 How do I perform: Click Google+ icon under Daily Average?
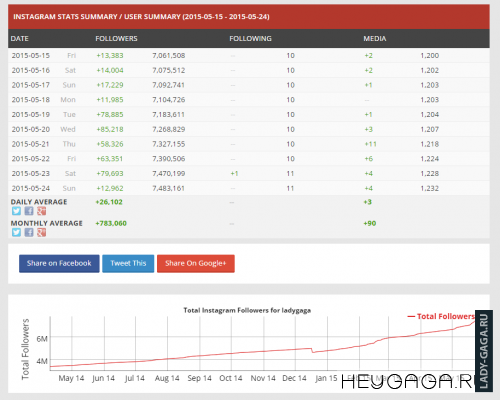(42, 211)
